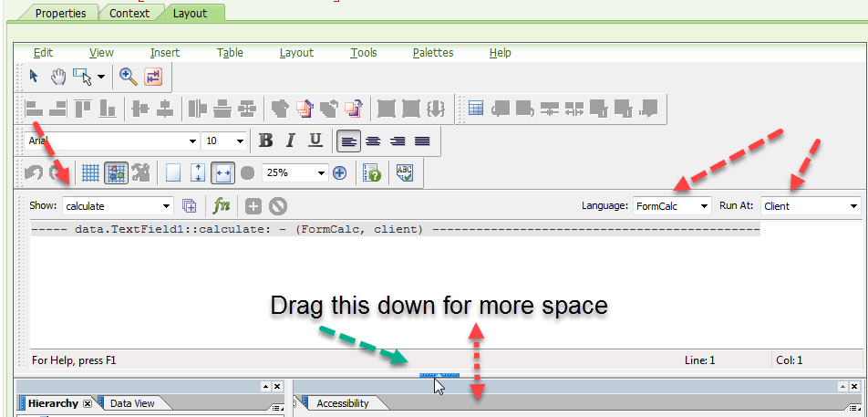Click the Align Bottom objects icon
868x417 pixels.
107,109
